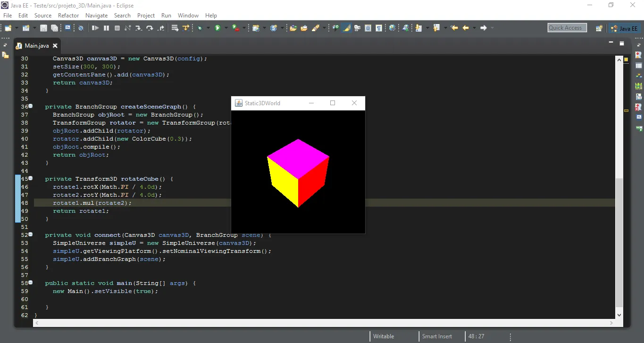Click the Save disk icon in toolbar
Viewport: 644px width, 343px height.
tap(43, 28)
